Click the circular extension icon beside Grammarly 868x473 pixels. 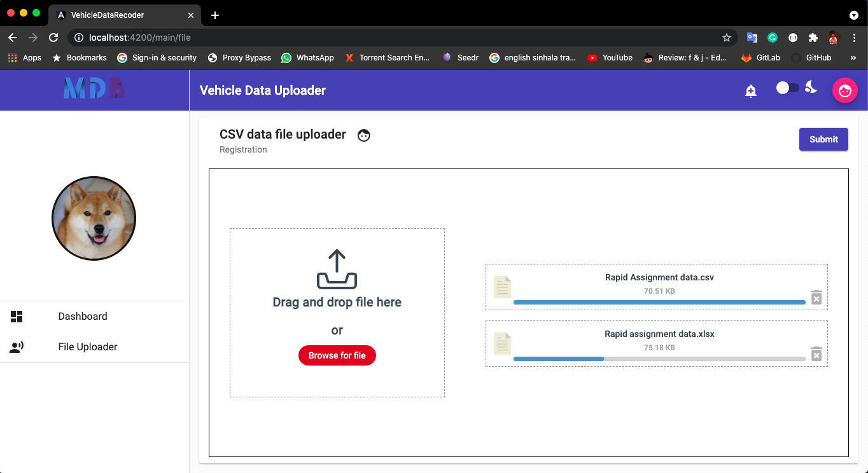[793, 38]
